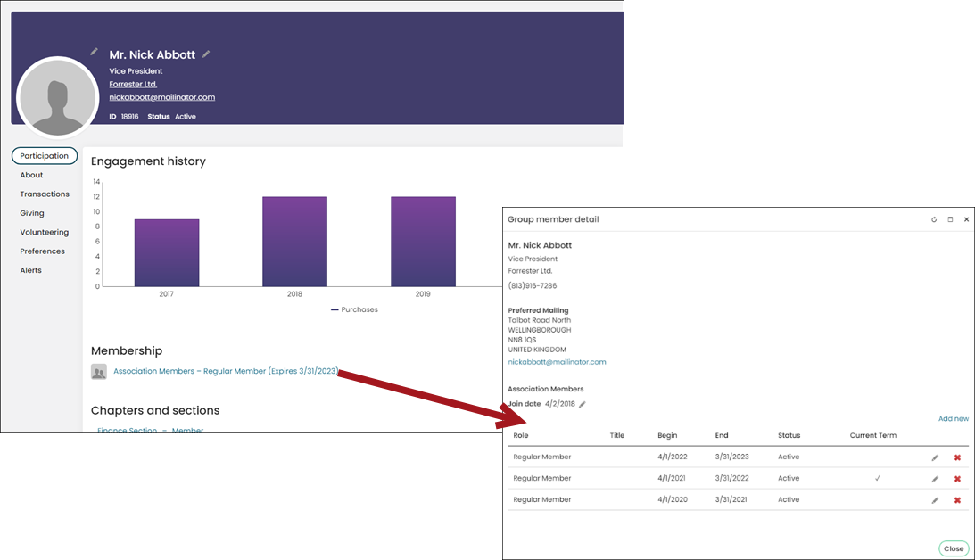Open the Preferences tab
This screenshot has height=560, width=975.
click(x=42, y=251)
